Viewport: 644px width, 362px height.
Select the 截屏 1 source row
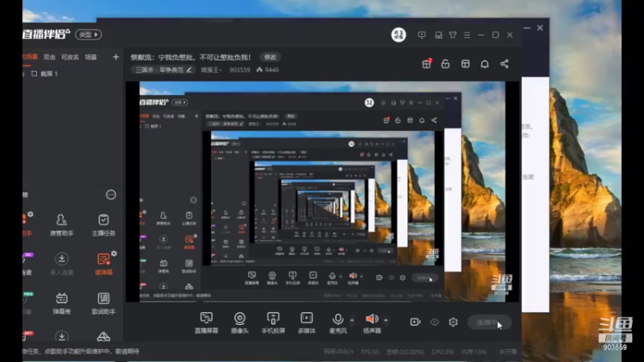point(72,74)
